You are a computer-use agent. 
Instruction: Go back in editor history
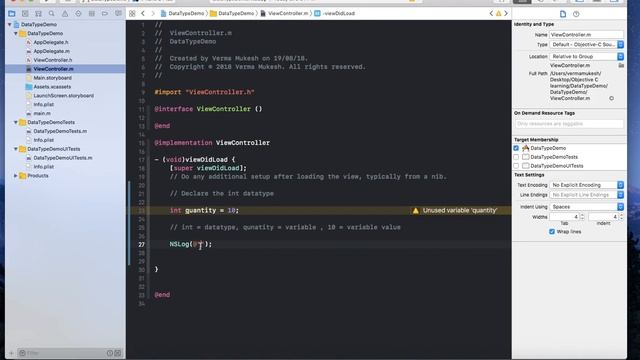[x=143, y=13]
